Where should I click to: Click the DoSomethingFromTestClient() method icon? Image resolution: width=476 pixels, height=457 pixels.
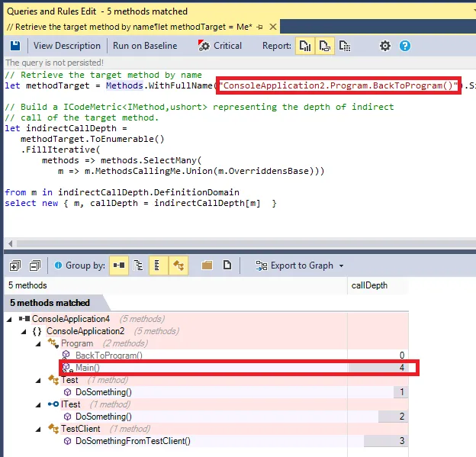coord(67,441)
